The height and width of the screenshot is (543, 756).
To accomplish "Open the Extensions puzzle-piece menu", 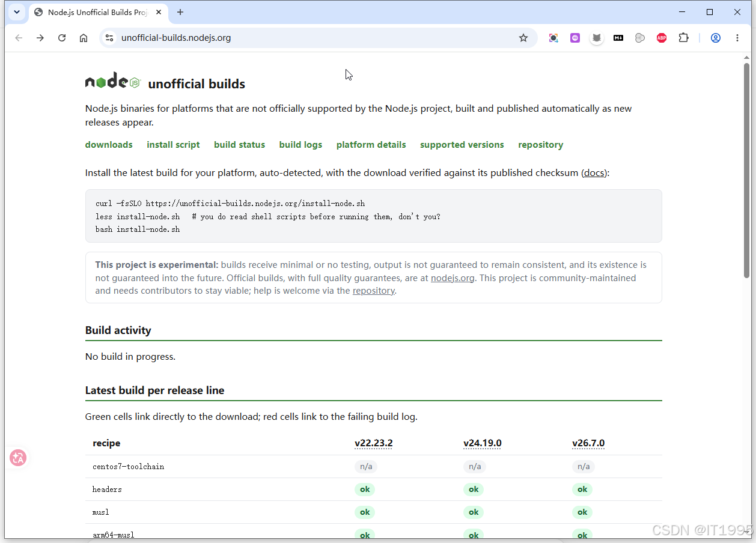I will [683, 38].
